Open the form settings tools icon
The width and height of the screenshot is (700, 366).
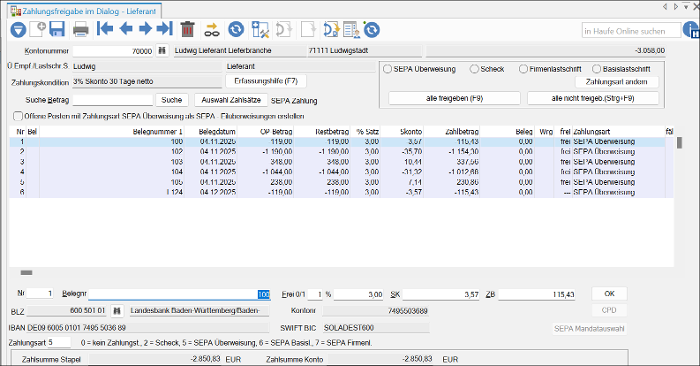260,29
